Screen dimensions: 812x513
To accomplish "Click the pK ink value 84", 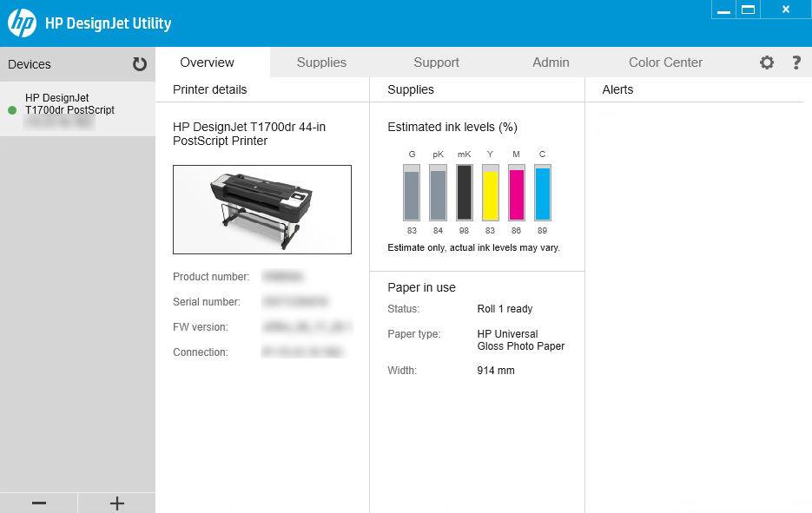I will coord(438,230).
